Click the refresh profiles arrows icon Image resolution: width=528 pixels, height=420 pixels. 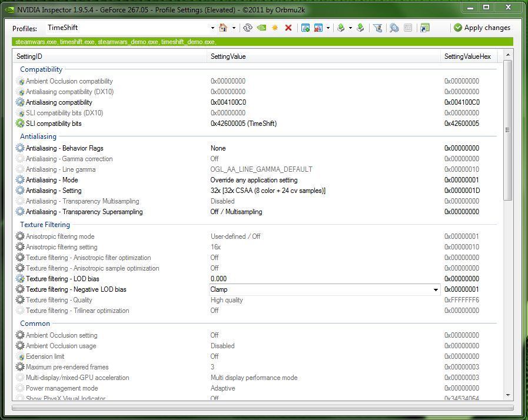[x=248, y=28]
